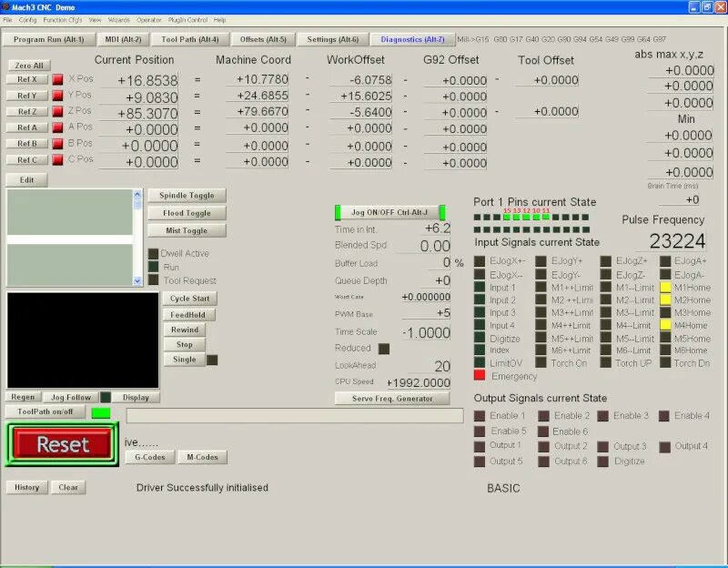Click the Mach3 application icon in title bar
The height and width of the screenshot is (568, 728).
(x=5, y=7)
